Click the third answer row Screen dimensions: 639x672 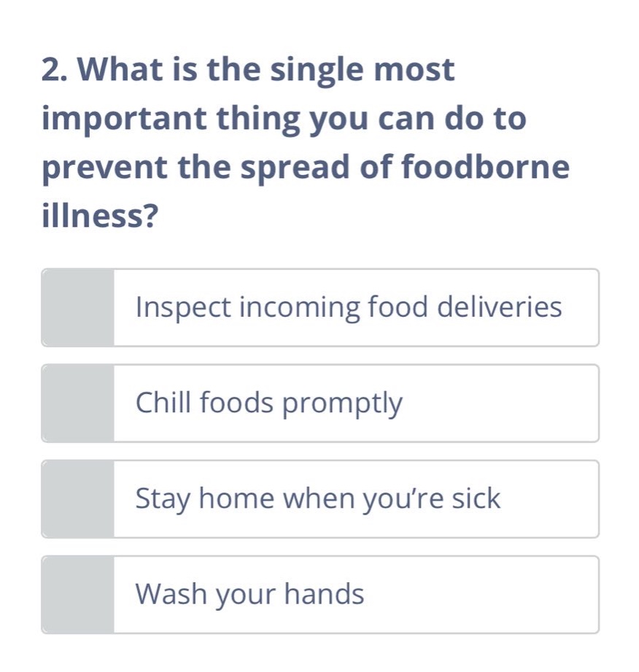321,498
